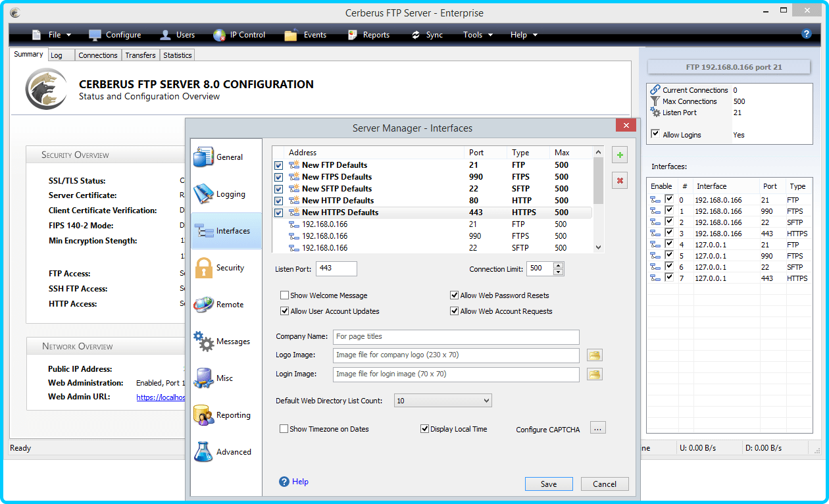Open the Security padlock page
Viewport: 829px width, 504px height.
click(x=203, y=268)
